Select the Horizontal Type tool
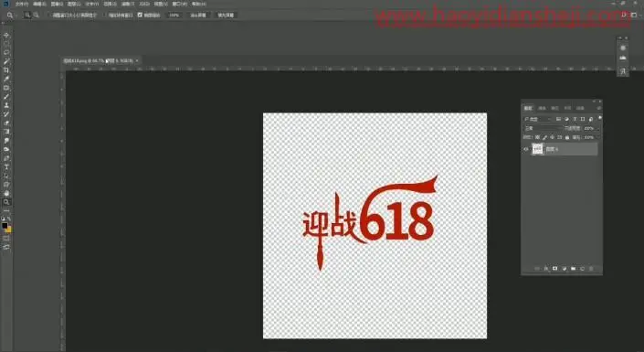The height and width of the screenshot is (352, 644). (x=6, y=167)
